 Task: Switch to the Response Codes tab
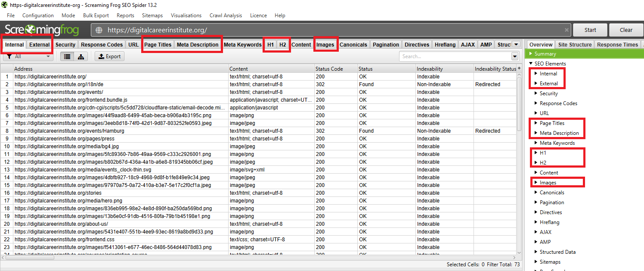(x=102, y=44)
